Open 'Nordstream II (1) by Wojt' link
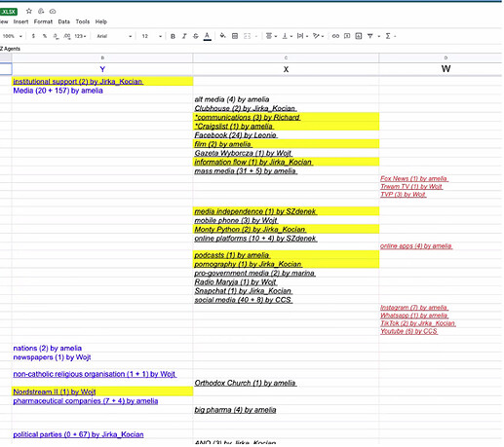The image size is (504, 447). pos(55,391)
